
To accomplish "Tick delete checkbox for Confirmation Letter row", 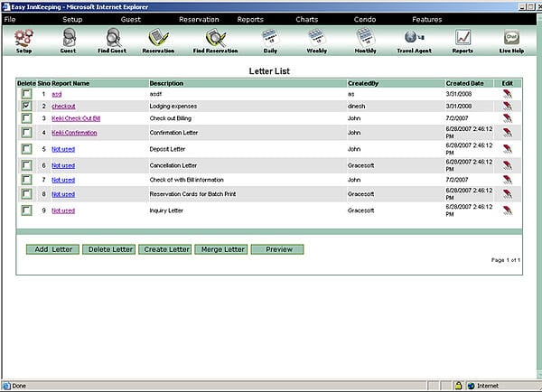I will click(26, 133).
